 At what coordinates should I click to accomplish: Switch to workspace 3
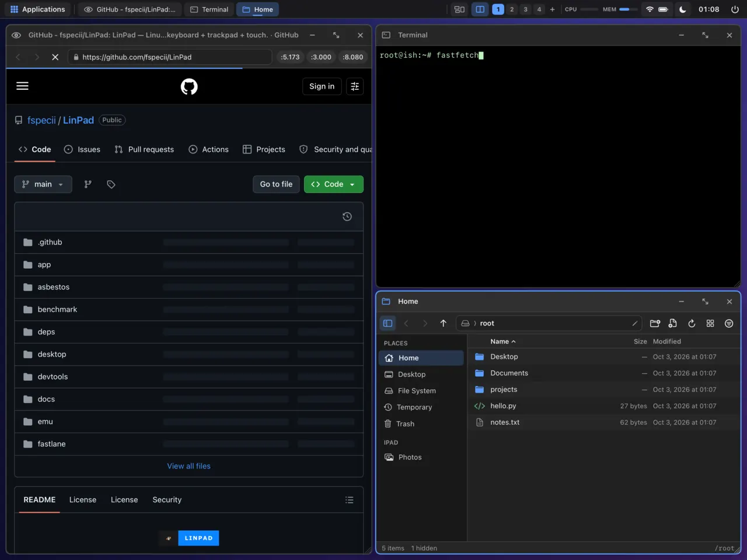click(x=525, y=9)
